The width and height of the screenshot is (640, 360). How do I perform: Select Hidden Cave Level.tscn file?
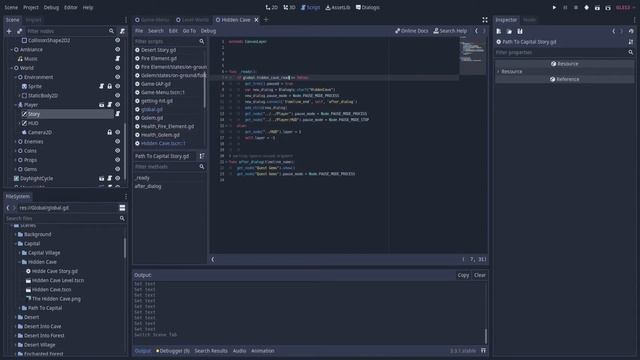58,280
